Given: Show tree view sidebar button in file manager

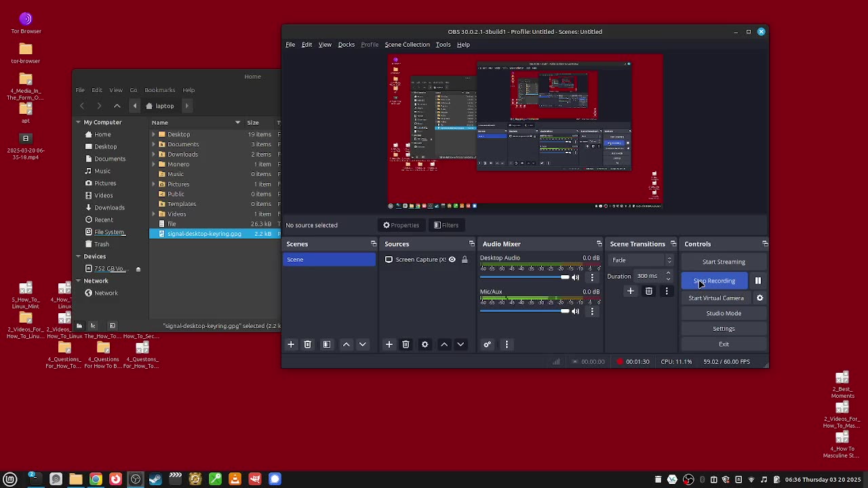Looking at the screenshot, I should (x=93, y=326).
